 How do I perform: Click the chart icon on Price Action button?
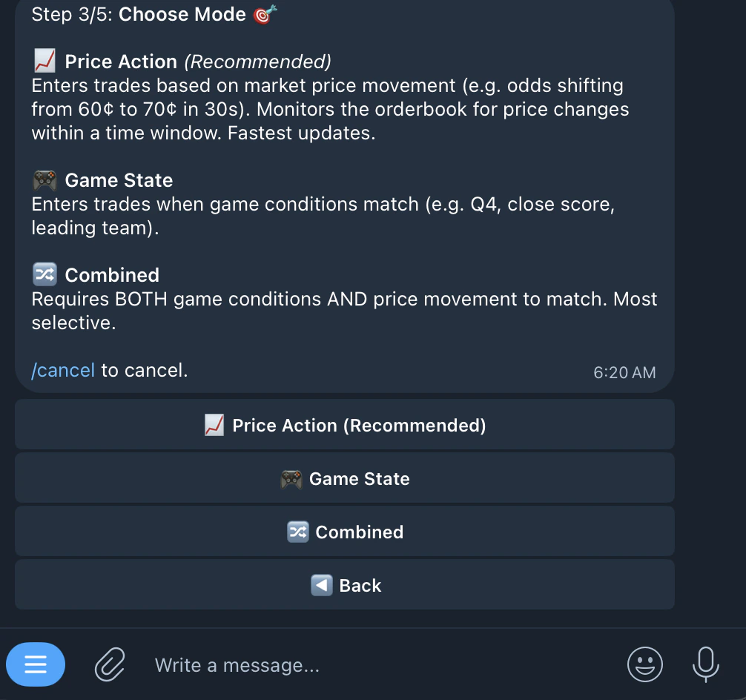214,425
